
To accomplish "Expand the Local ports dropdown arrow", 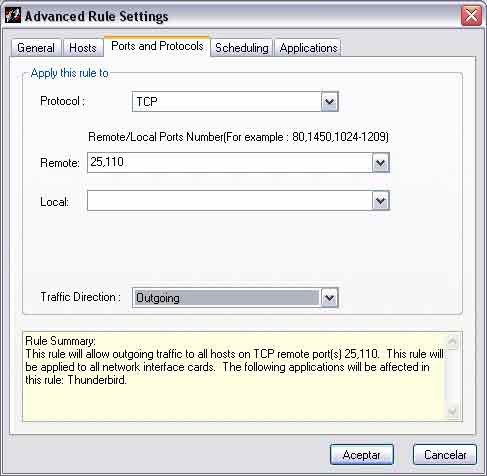I will click(381, 201).
